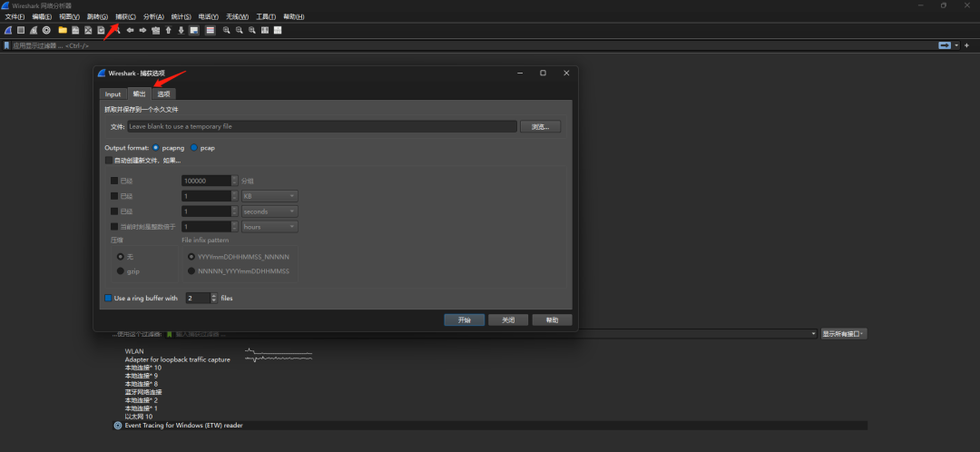Select the ETW reader gear icon
Viewport: 980px width, 452px height.
[117, 425]
